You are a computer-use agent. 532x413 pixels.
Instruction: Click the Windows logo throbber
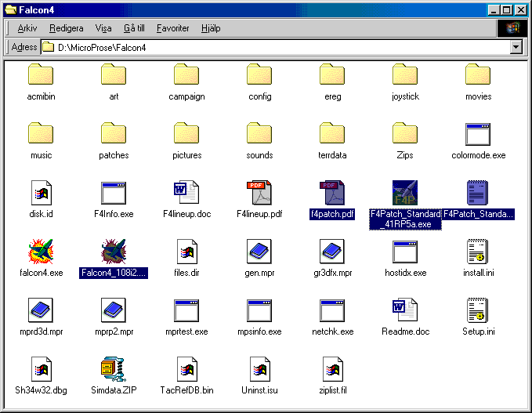[x=512, y=28]
